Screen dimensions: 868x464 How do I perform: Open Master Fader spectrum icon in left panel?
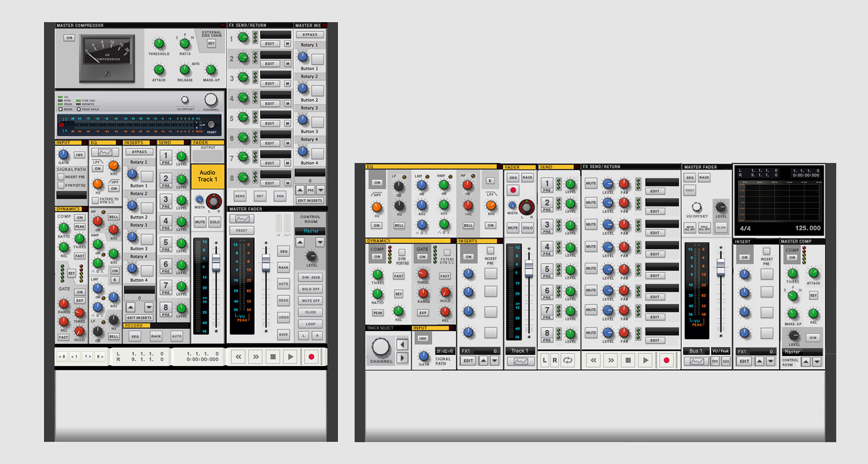coord(242,219)
